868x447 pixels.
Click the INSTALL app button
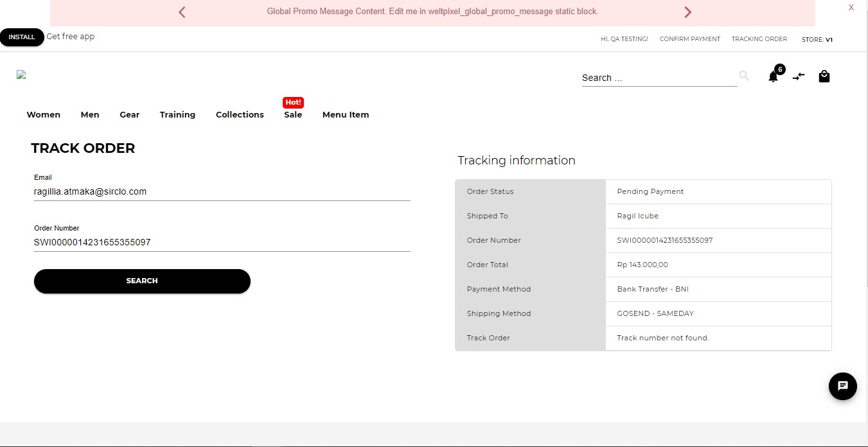click(22, 37)
